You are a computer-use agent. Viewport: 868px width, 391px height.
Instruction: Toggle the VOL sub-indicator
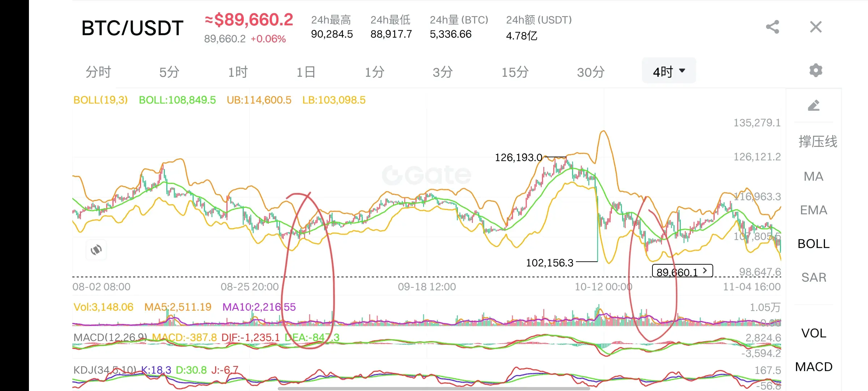tap(813, 333)
